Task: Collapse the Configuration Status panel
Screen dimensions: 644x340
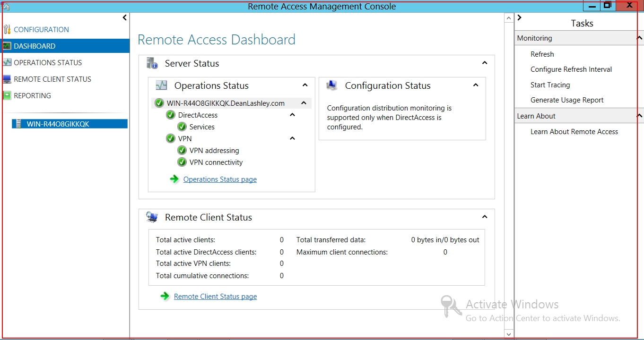Action: [x=476, y=85]
